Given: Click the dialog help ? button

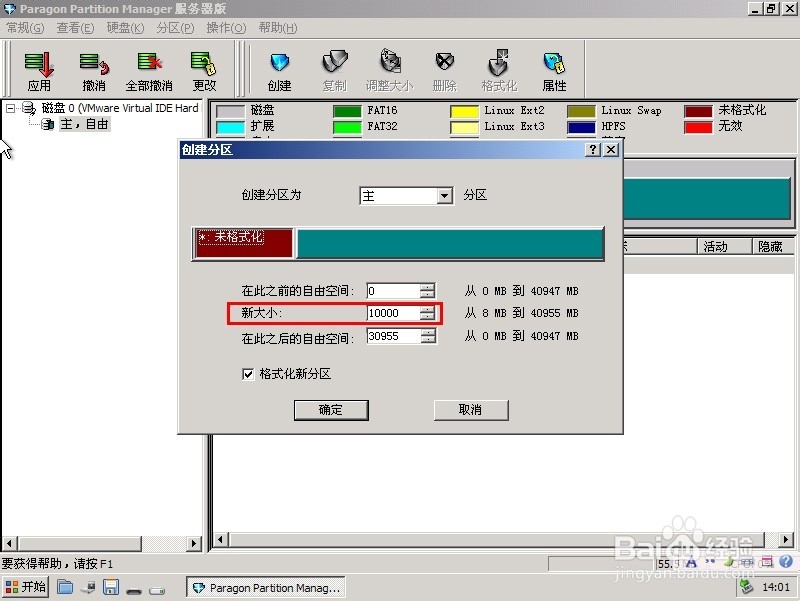Looking at the screenshot, I should pos(592,149).
